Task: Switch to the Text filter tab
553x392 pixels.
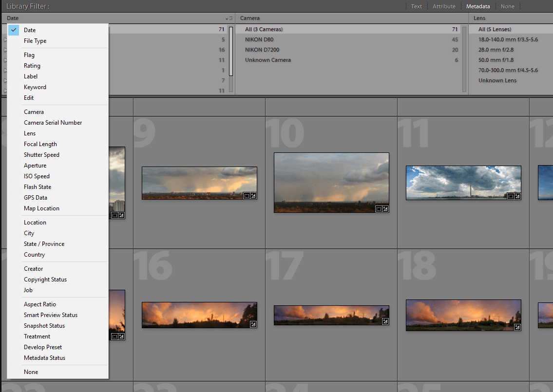Action: point(416,6)
